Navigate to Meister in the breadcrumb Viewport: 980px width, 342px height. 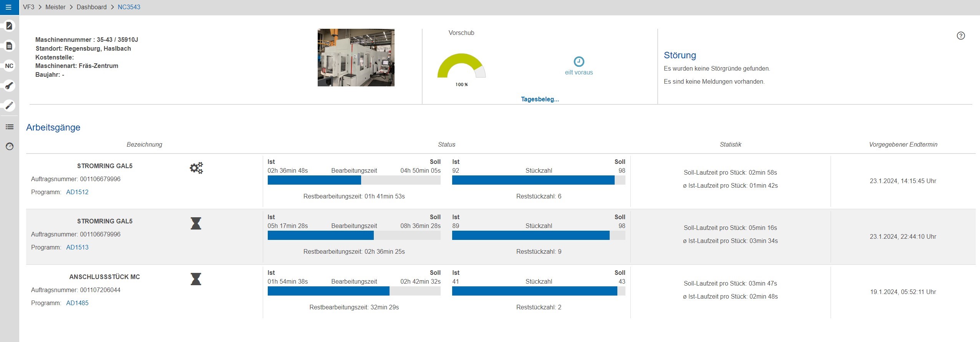click(x=55, y=7)
